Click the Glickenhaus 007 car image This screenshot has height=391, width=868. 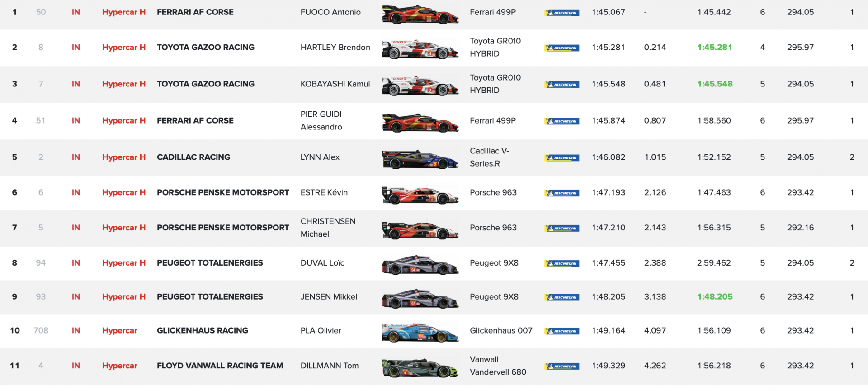pos(420,333)
